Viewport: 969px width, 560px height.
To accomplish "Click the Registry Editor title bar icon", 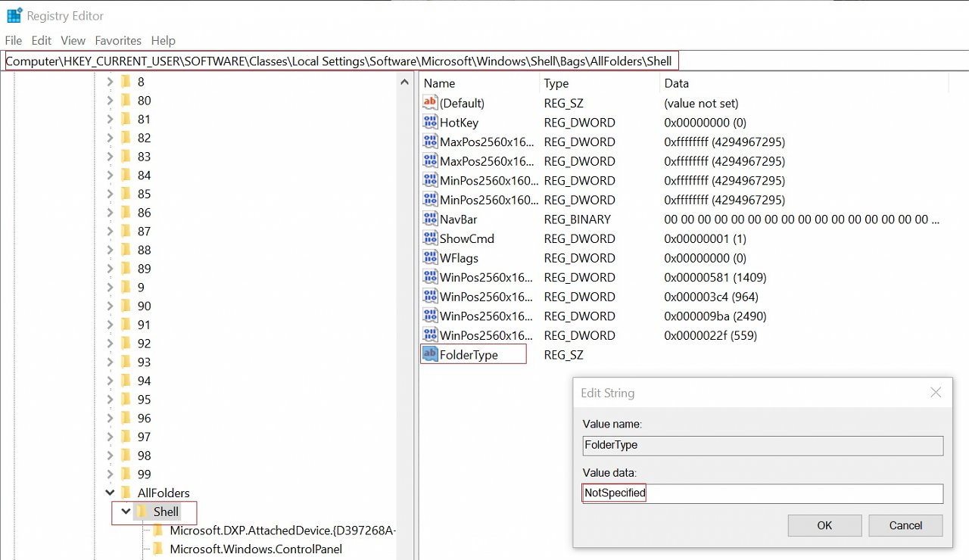I will pos(14,15).
